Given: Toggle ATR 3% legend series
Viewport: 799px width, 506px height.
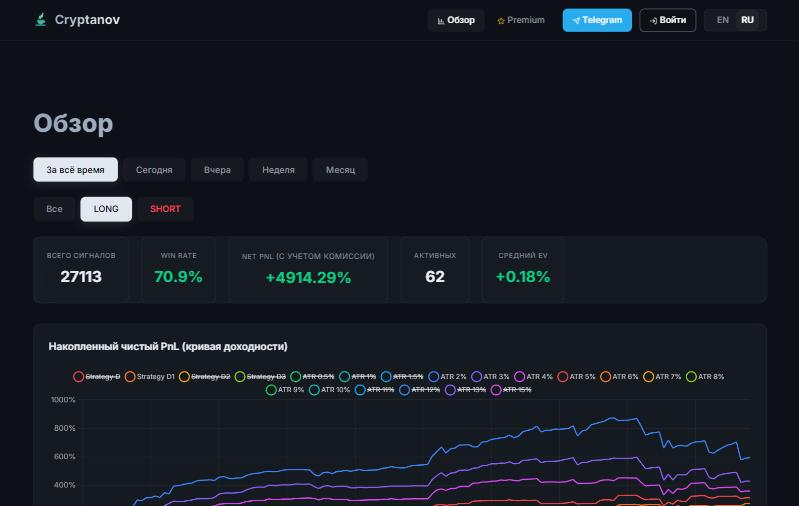Looking at the screenshot, I should [x=490, y=377].
